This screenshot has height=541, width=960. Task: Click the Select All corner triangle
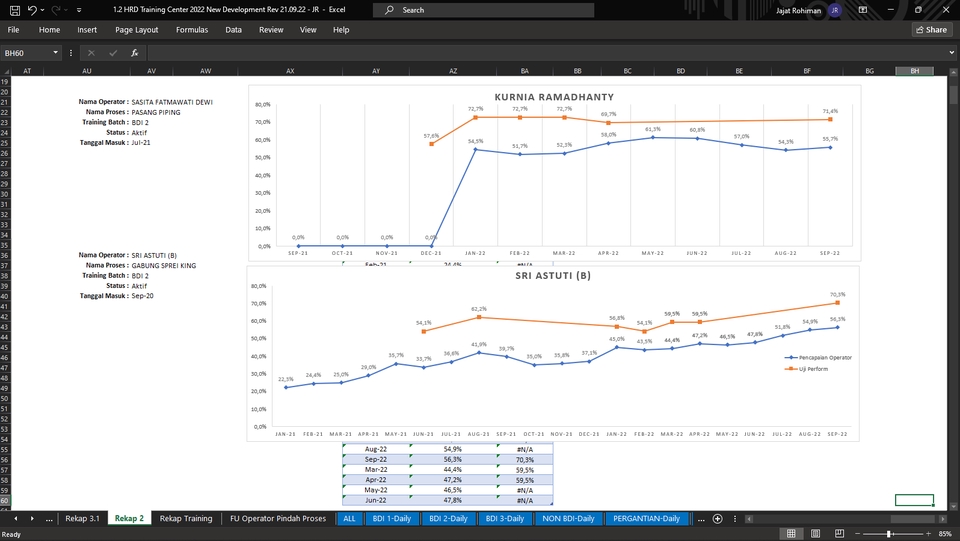pos(5,71)
